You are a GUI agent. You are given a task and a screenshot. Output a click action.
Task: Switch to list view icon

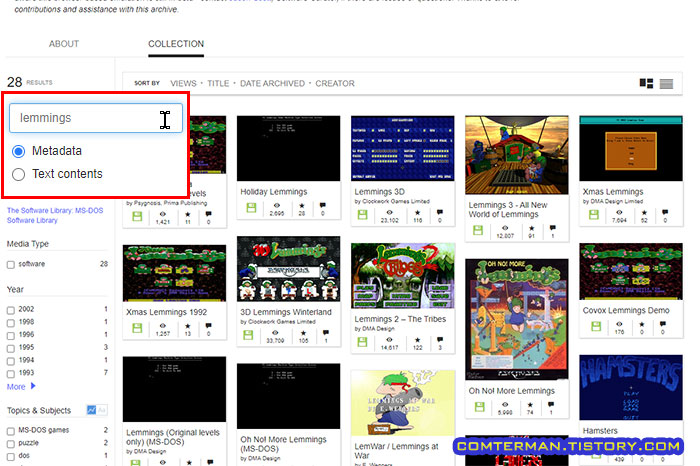(x=666, y=83)
